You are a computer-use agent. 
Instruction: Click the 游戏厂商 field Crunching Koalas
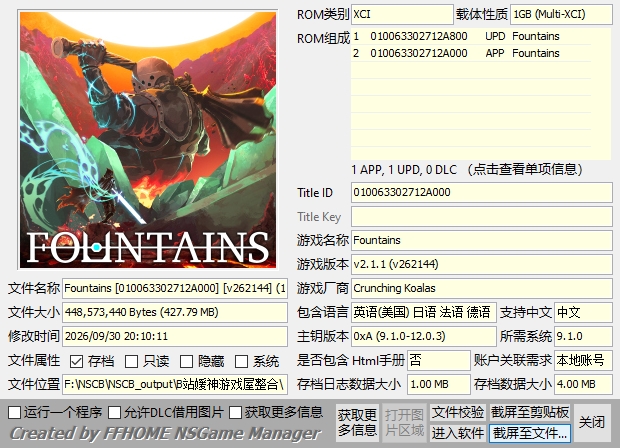(x=482, y=288)
